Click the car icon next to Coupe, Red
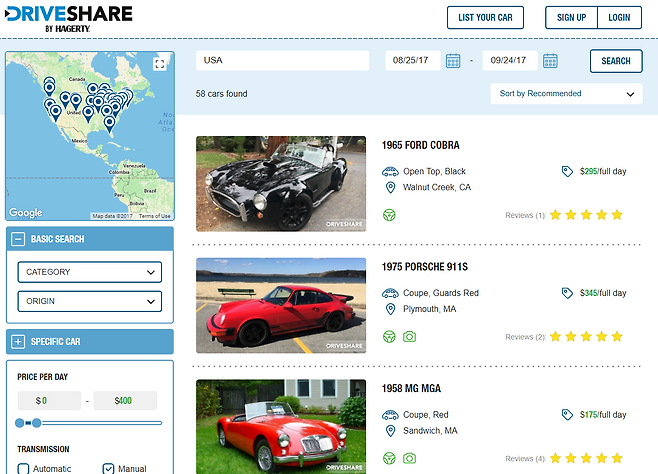 click(390, 414)
